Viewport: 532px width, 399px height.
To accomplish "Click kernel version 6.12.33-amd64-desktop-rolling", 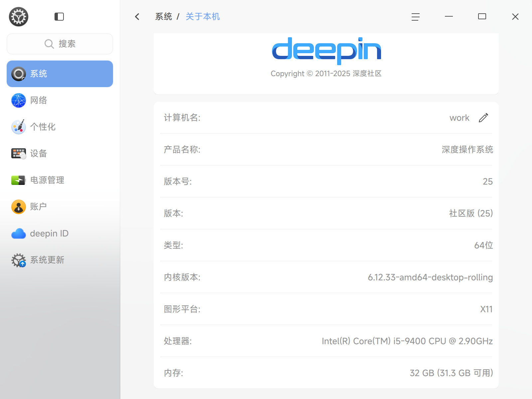I will pos(430,277).
